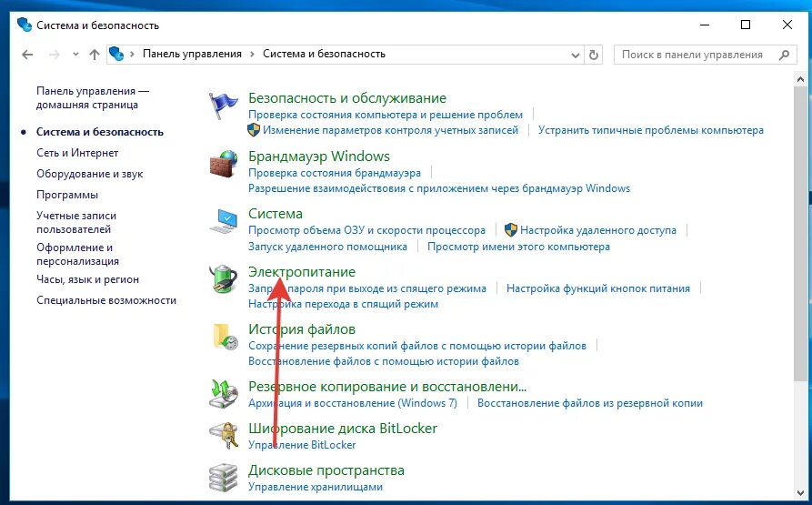812x505 pixels.
Task: Expand chevron before Панель управления breadcrumb
Action: [x=132, y=54]
